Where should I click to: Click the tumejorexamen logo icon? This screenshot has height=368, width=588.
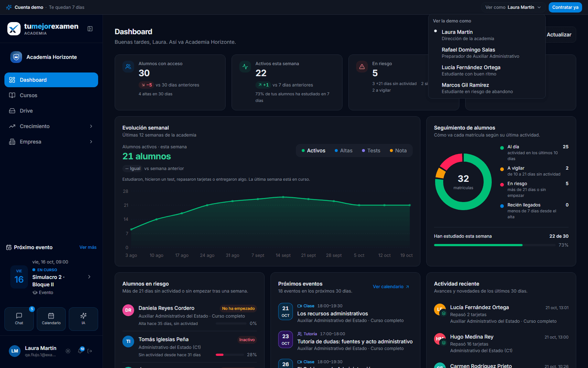[x=14, y=29]
